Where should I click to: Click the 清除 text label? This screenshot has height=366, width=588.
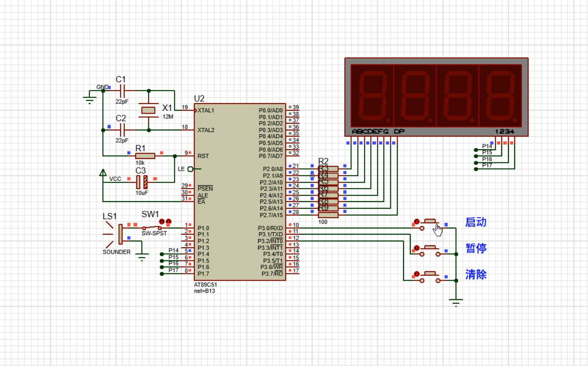click(476, 275)
